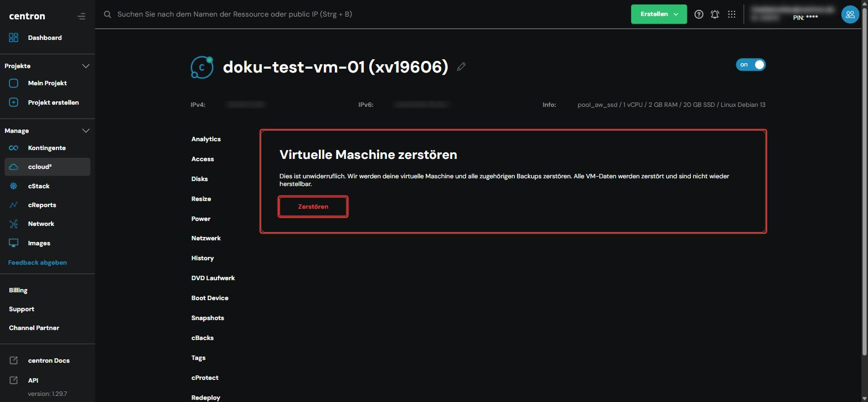The width and height of the screenshot is (868, 402).
Task: Click the centron logo
Action: pos(27,16)
